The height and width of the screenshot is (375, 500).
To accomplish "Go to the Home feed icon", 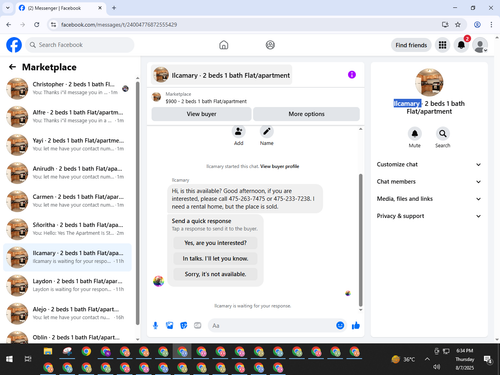I will 224,45.
